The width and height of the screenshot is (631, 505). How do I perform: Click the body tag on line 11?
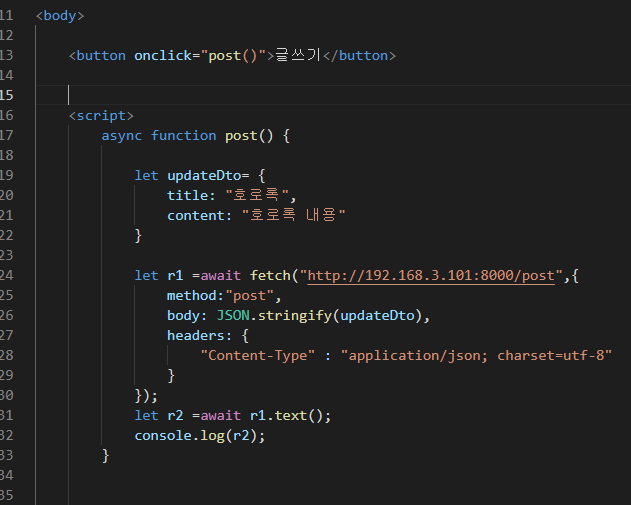coord(60,16)
